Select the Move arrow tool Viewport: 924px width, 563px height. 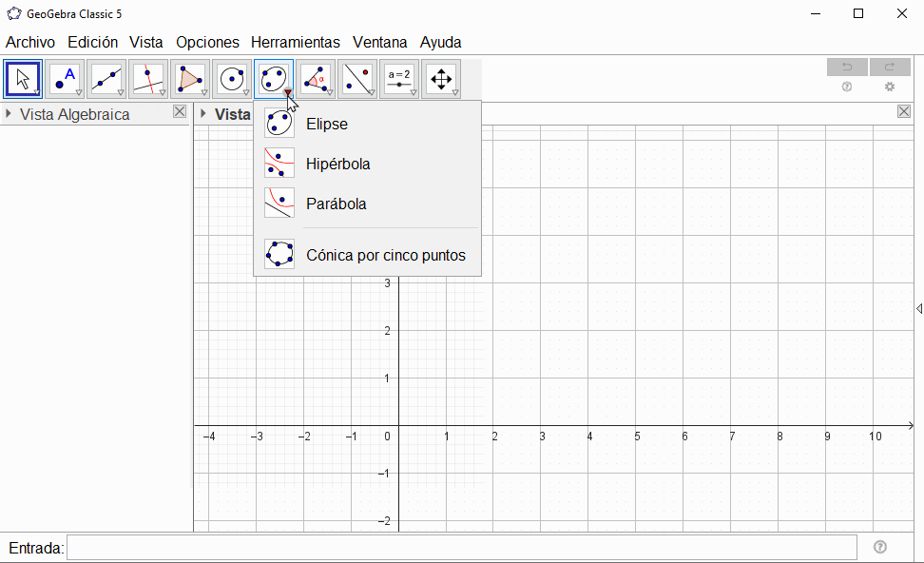coord(23,79)
